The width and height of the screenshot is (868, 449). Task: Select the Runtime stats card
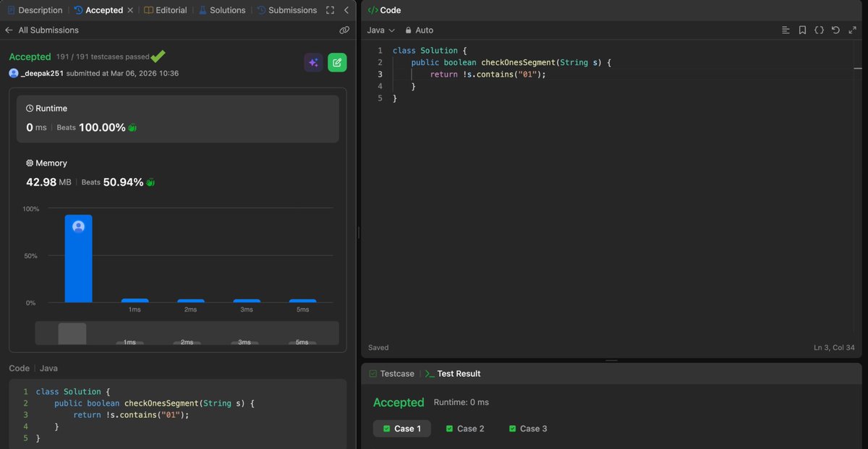click(x=178, y=119)
